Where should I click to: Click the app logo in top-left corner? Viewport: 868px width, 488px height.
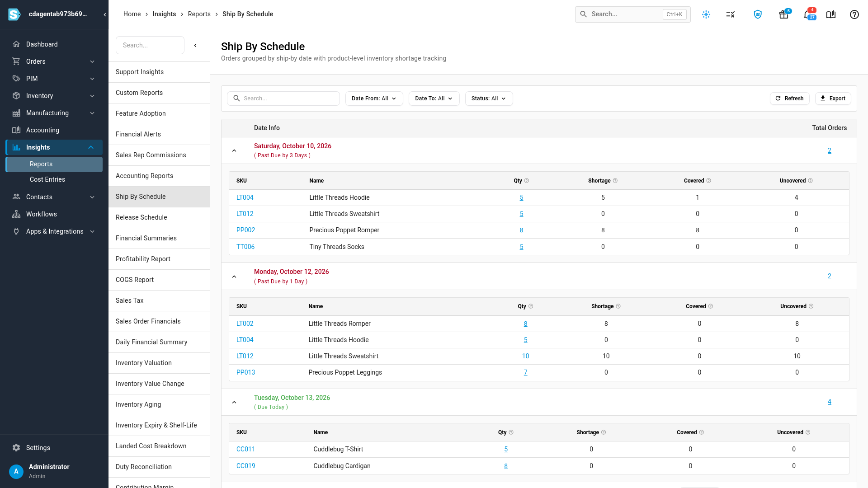pos(14,14)
